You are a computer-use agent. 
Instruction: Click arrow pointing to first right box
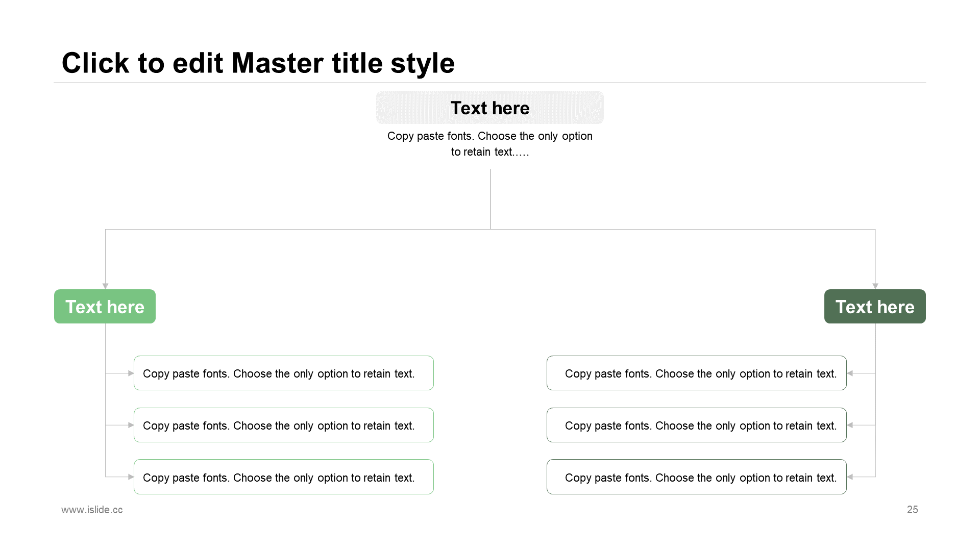(x=850, y=373)
